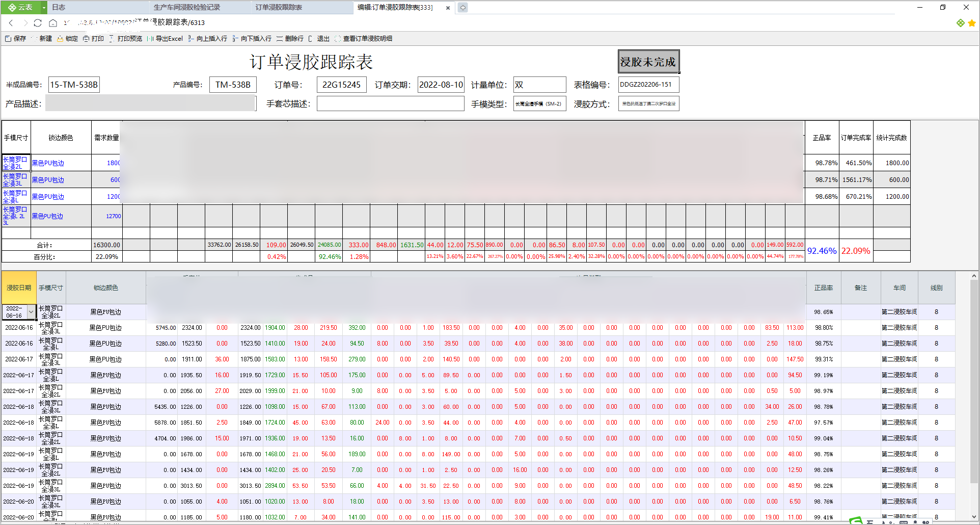Open the new tab plus button

click(x=462, y=8)
